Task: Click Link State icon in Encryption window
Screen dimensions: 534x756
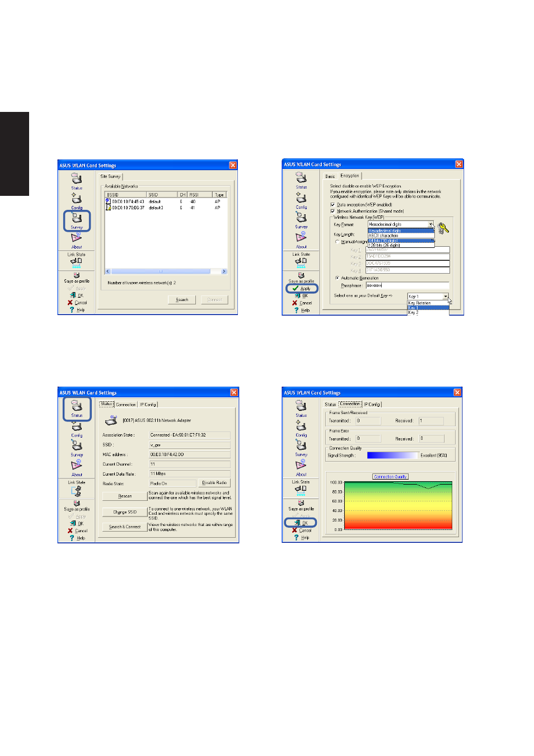Action: tap(301, 261)
